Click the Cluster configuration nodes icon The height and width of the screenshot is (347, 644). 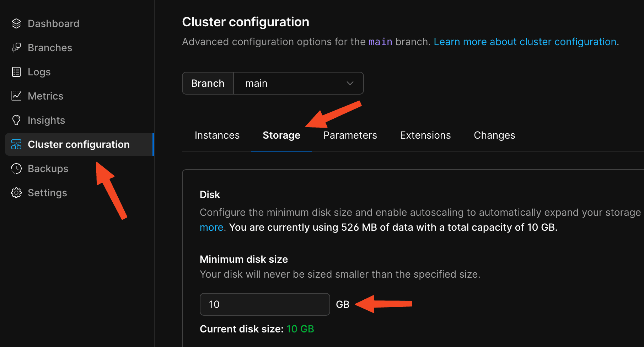(16, 144)
